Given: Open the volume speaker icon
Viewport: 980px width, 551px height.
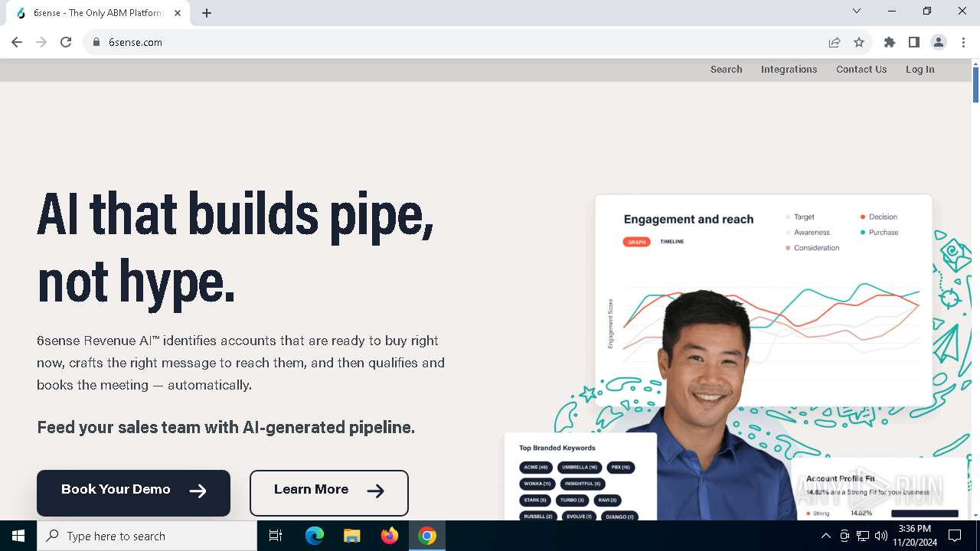Looking at the screenshot, I should click(x=881, y=536).
